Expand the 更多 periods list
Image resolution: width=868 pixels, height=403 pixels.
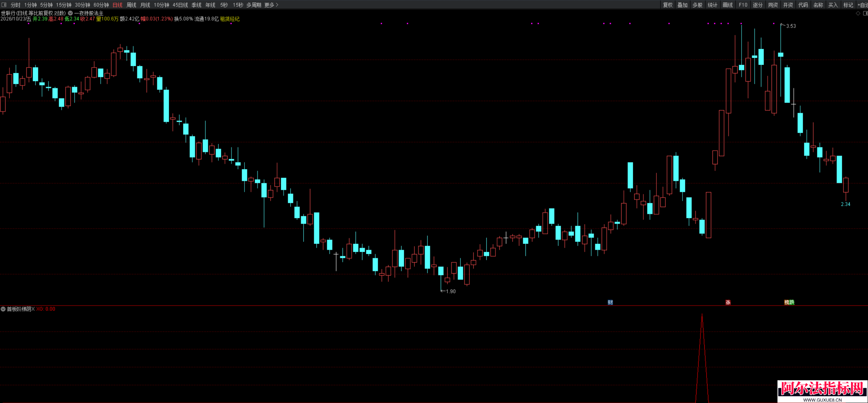coord(271,5)
